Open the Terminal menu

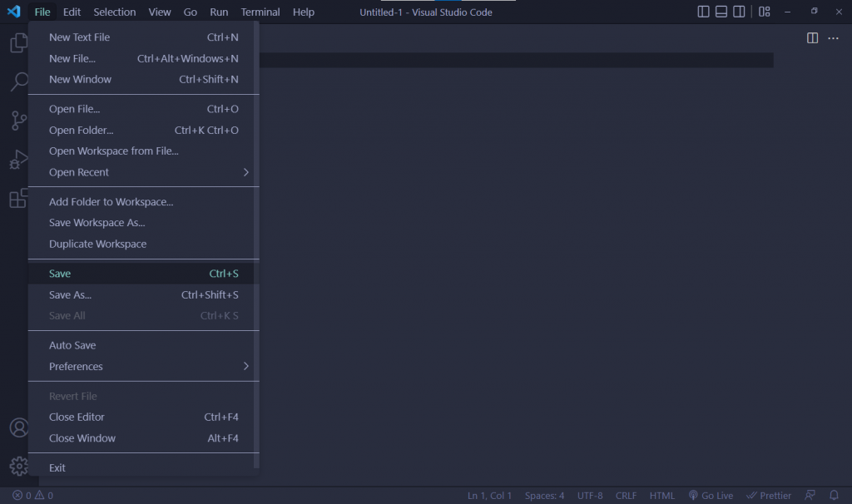pos(260,12)
